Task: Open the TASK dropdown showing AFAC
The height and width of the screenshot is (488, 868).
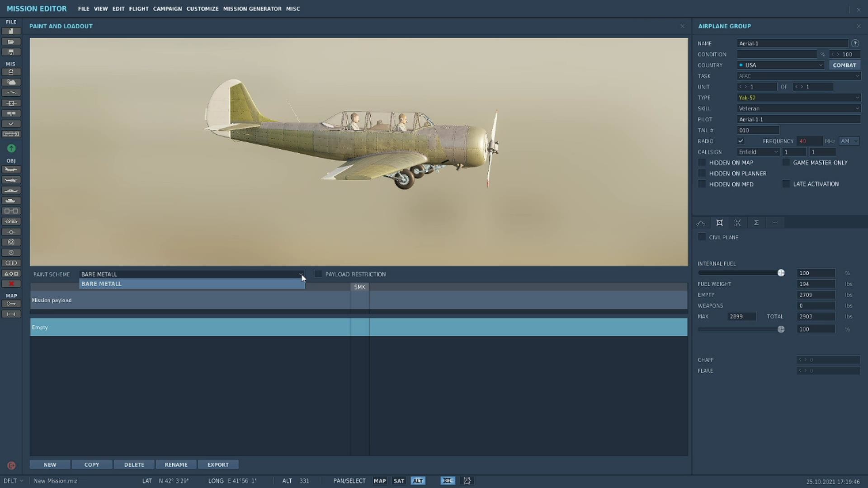Action: pos(799,76)
